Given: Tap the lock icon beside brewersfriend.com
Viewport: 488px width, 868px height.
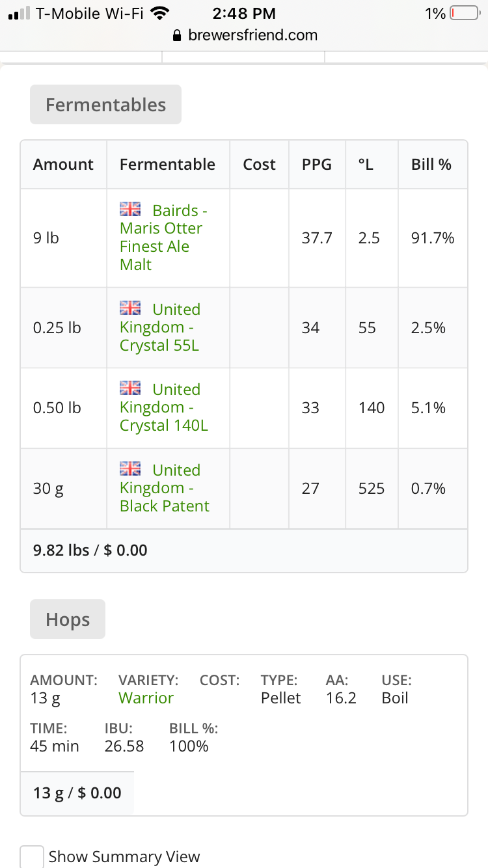Looking at the screenshot, I should 176,35.
